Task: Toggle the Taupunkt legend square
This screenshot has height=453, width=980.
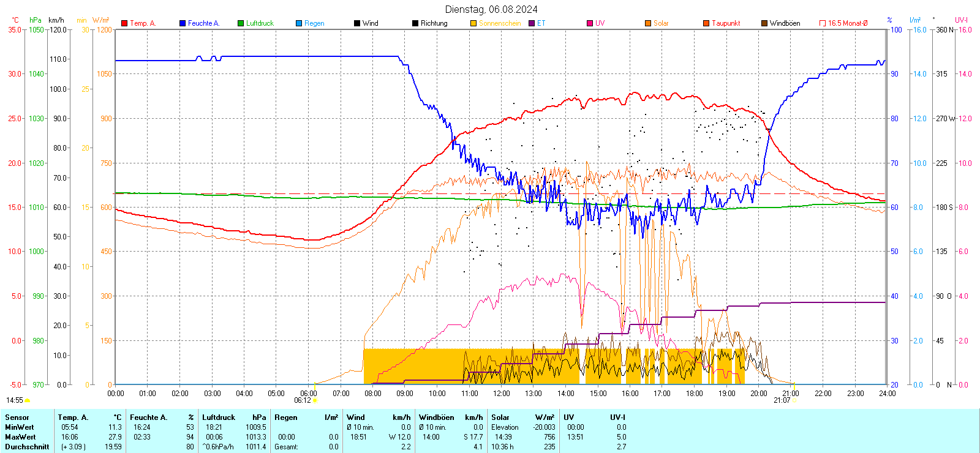Action: pyautogui.click(x=706, y=23)
